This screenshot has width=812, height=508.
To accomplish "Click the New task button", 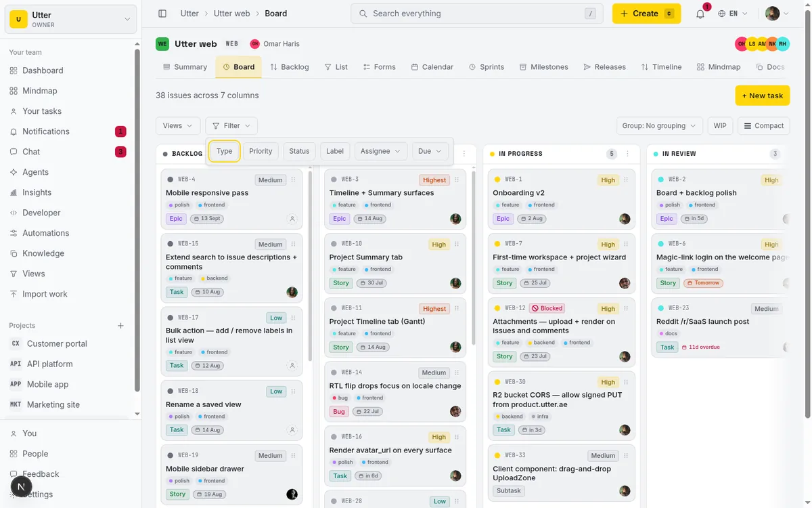I will click(x=762, y=96).
